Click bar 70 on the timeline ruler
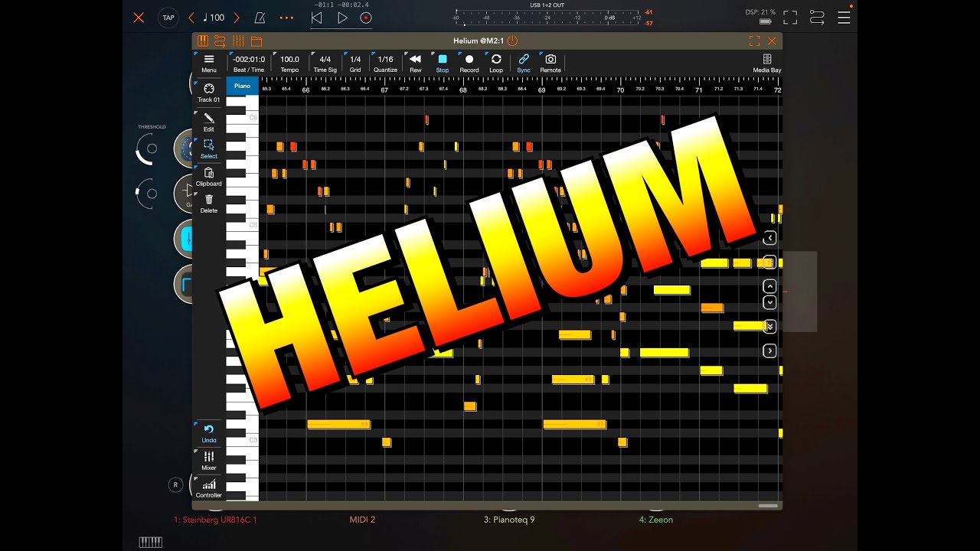980x551 pixels. 620,90
